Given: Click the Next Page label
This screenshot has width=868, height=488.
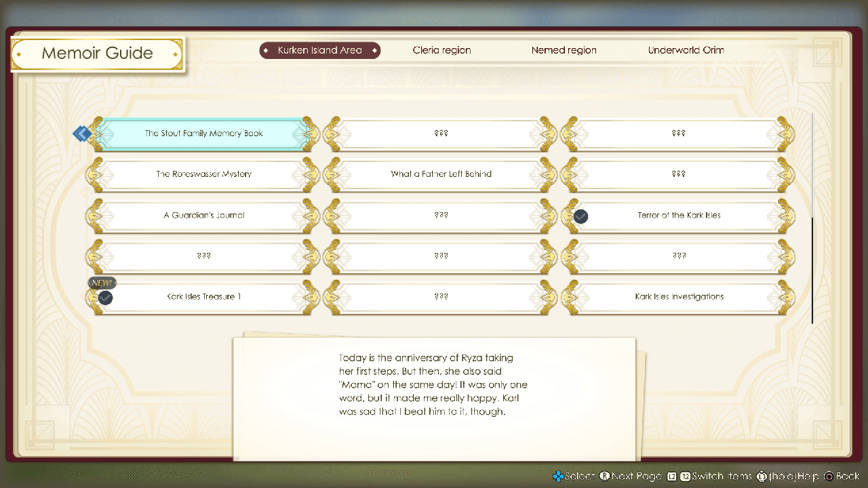Looking at the screenshot, I should [x=637, y=476].
